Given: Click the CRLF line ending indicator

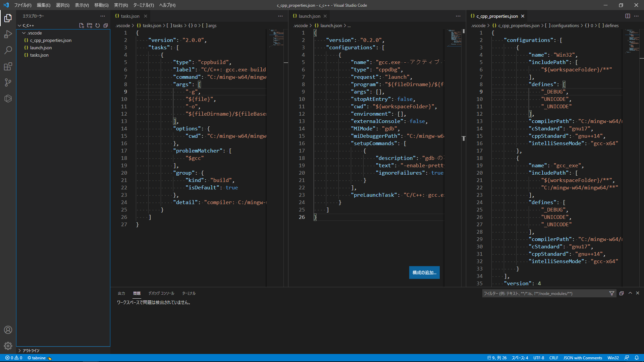Looking at the screenshot, I should (x=553, y=358).
